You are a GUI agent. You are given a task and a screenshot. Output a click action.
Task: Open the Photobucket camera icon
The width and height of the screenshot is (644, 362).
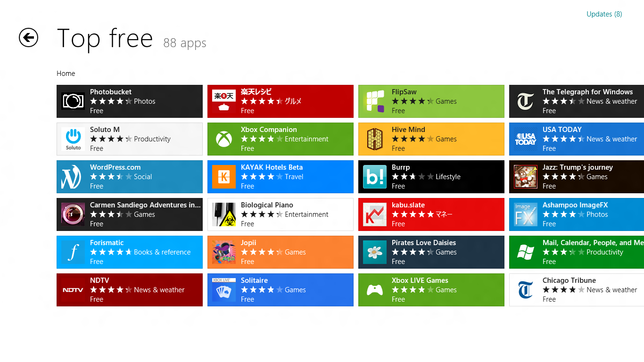pyautogui.click(x=73, y=101)
